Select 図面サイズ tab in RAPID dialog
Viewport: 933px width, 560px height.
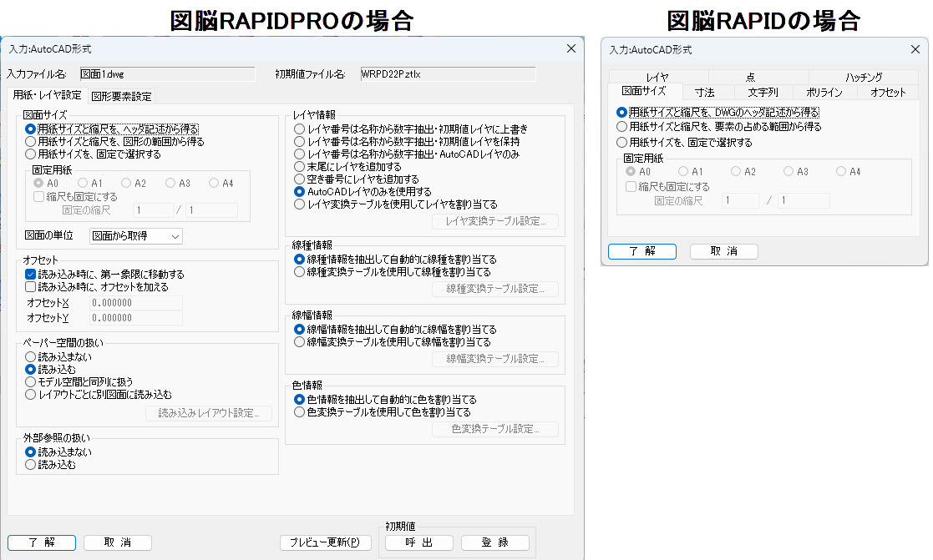644,91
